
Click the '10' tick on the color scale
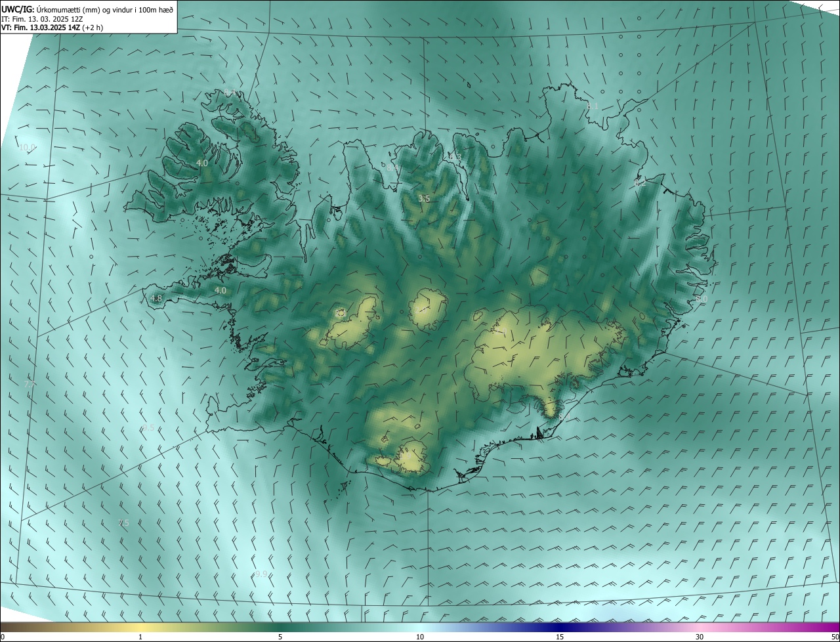[420, 637]
